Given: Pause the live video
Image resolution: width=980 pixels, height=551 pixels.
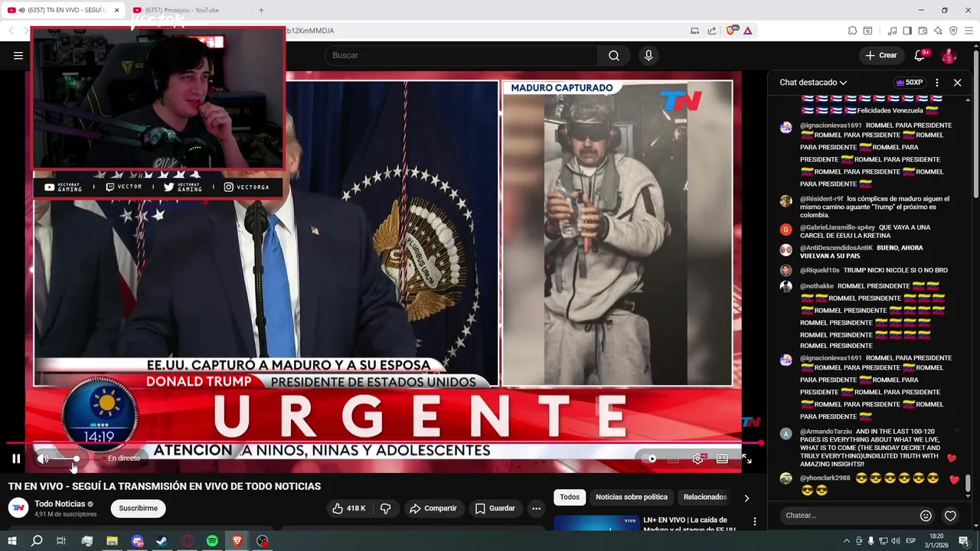Looking at the screenshot, I should [16, 458].
